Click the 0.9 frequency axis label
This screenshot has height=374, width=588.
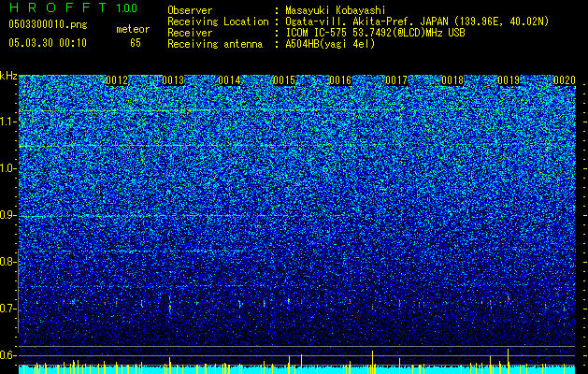tap(8, 215)
